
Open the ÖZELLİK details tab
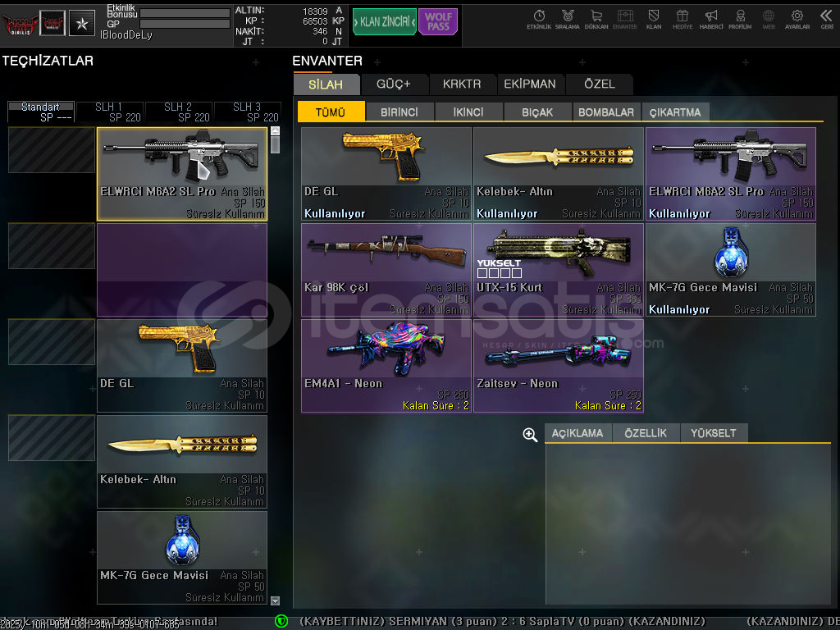click(646, 433)
